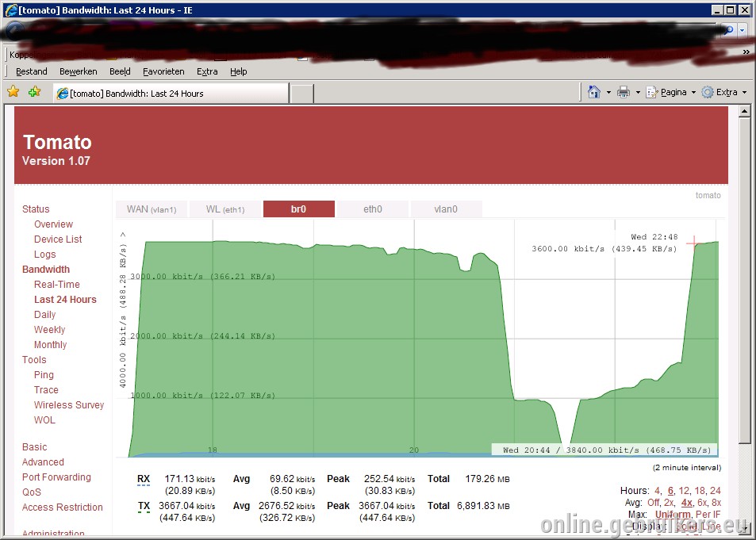Open the Wireless Survey tool
756x540 pixels.
click(x=69, y=405)
